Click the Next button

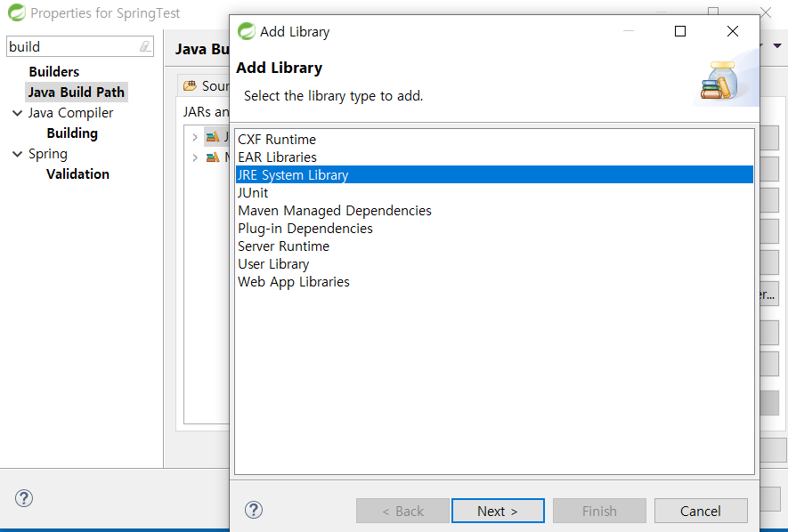click(498, 511)
